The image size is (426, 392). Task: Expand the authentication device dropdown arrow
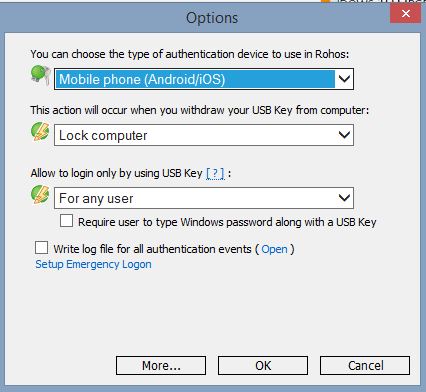click(x=344, y=79)
